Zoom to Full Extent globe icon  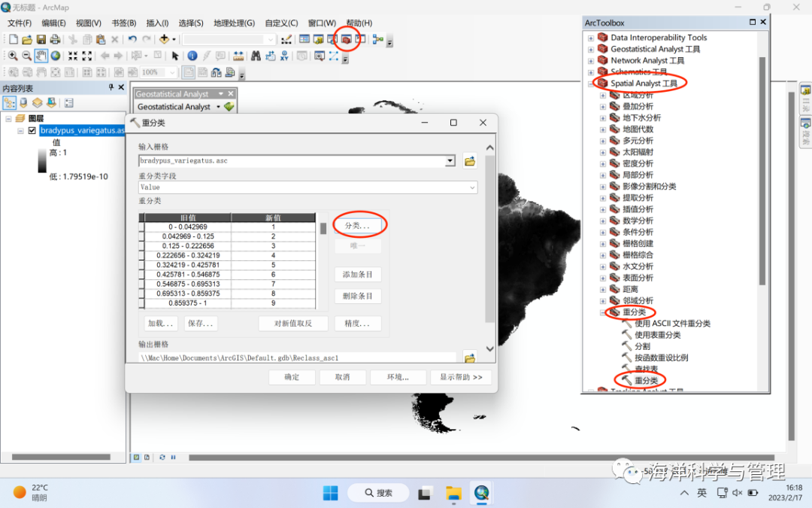[55, 56]
